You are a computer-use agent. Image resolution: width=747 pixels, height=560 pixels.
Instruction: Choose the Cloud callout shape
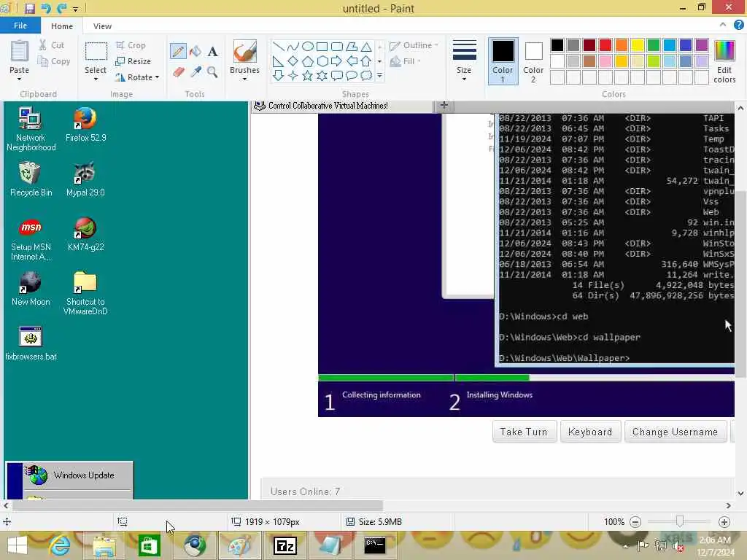366,75
